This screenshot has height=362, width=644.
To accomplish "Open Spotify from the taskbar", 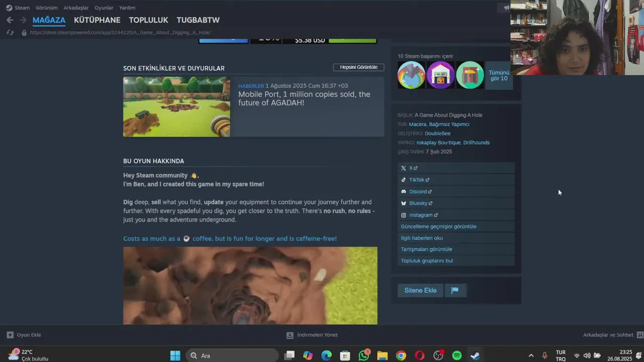I will (457, 355).
